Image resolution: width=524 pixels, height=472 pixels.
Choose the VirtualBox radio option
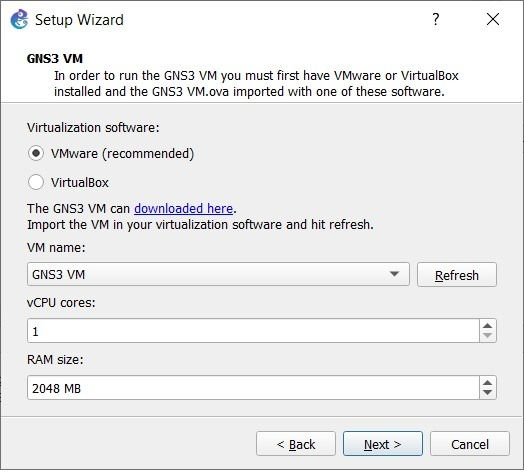click(36, 182)
